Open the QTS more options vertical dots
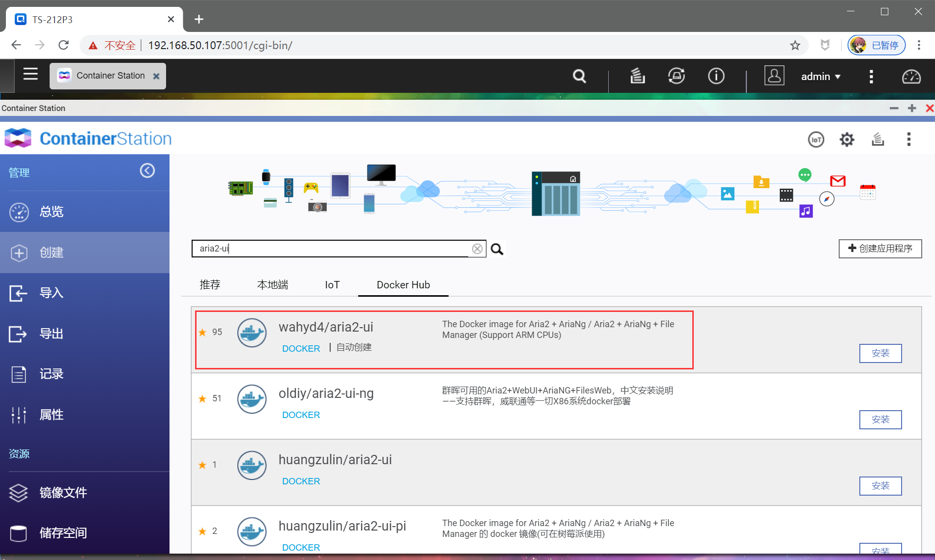The width and height of the screenshot is (935, 560). [871, 76]
